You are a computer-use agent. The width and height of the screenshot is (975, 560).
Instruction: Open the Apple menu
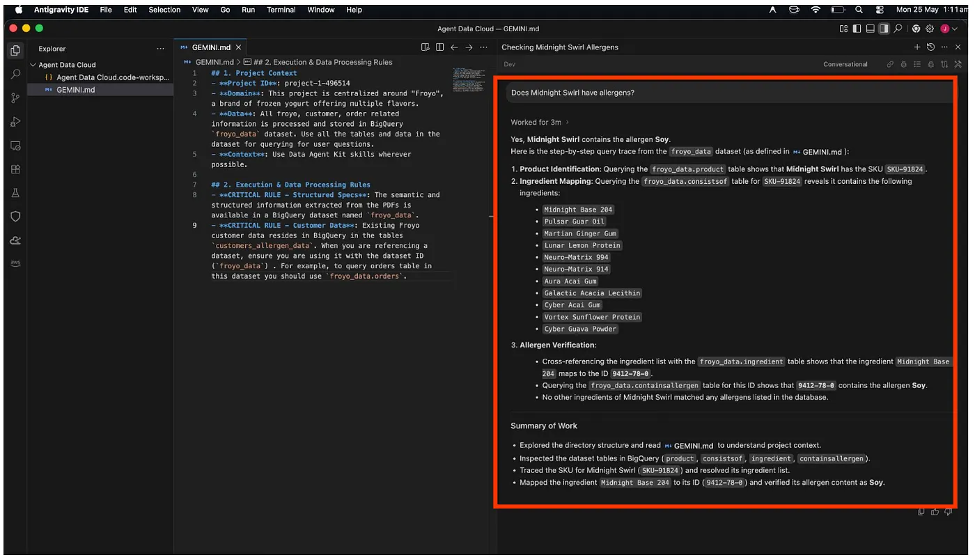(19, 10)
